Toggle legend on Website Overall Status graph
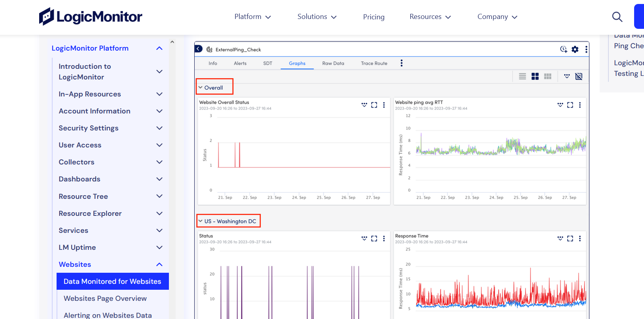Viewport: 644px width, 319px height. pyautogui.click(x=364, y=105)
